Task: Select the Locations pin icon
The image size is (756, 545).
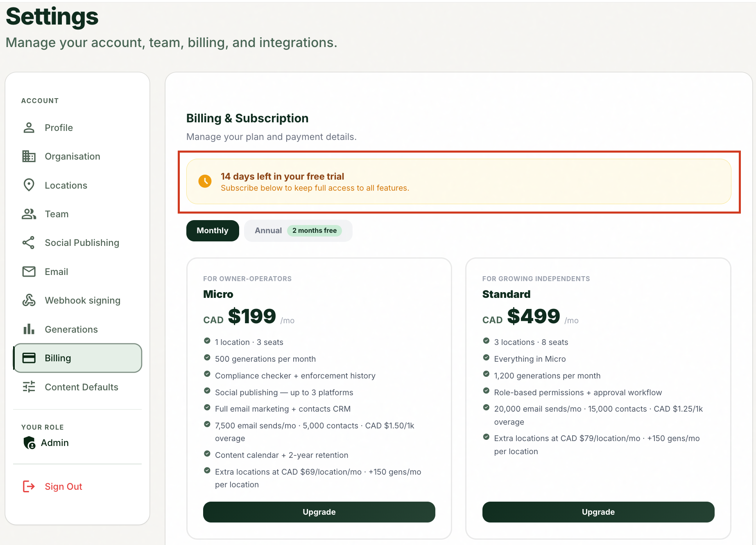Action: [29, 185]
